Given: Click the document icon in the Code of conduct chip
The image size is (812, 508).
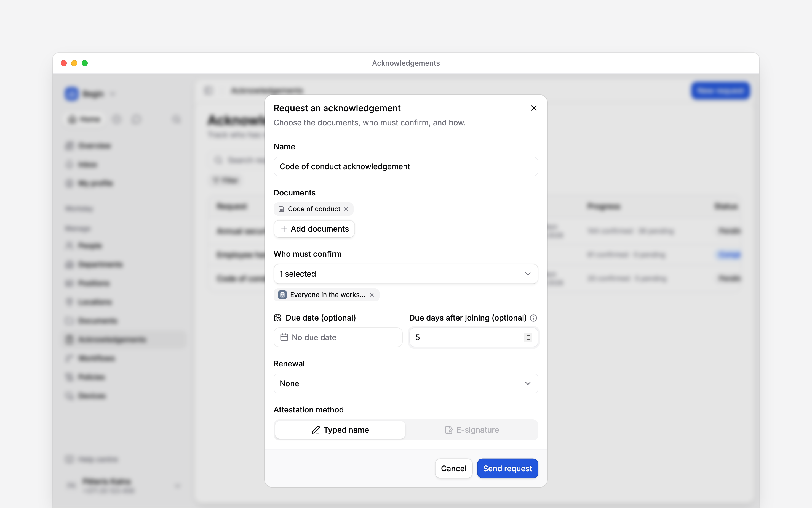Looking at the screenshot, I should (281, 209).
